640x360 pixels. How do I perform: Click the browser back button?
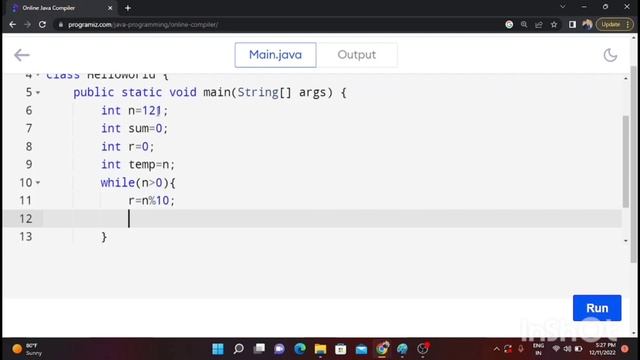coord(13,24)
